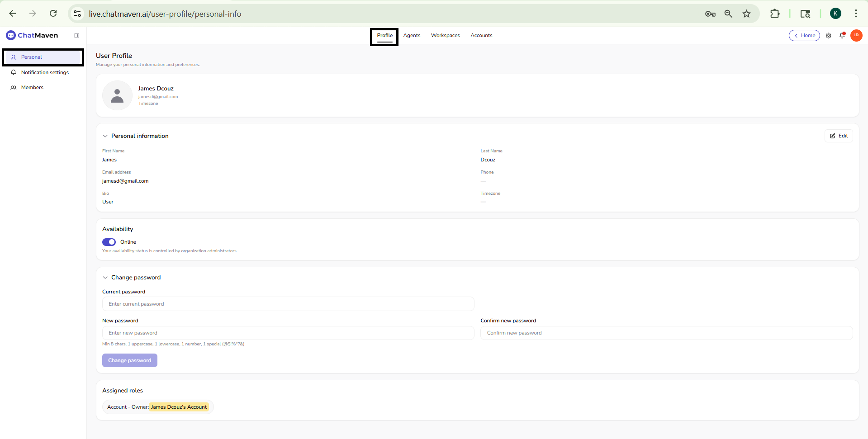
Task: Open the settings gear icon
Action: pyautogui.click(x=828, y=35)
